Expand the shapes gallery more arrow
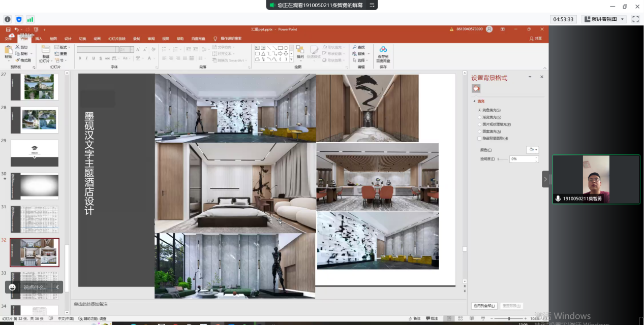The width and height of the screenshot is (644, 325). [x=292, y=59]
